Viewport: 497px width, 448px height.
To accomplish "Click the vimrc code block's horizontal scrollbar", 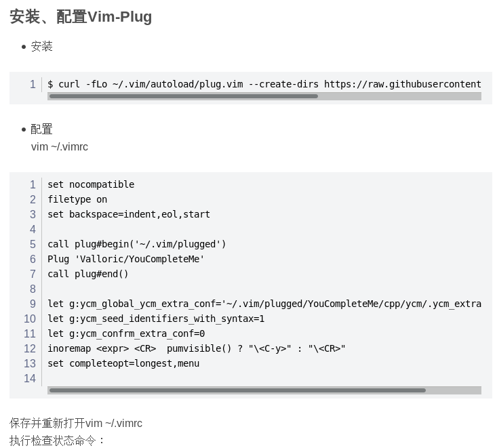I will coord(237,390).
